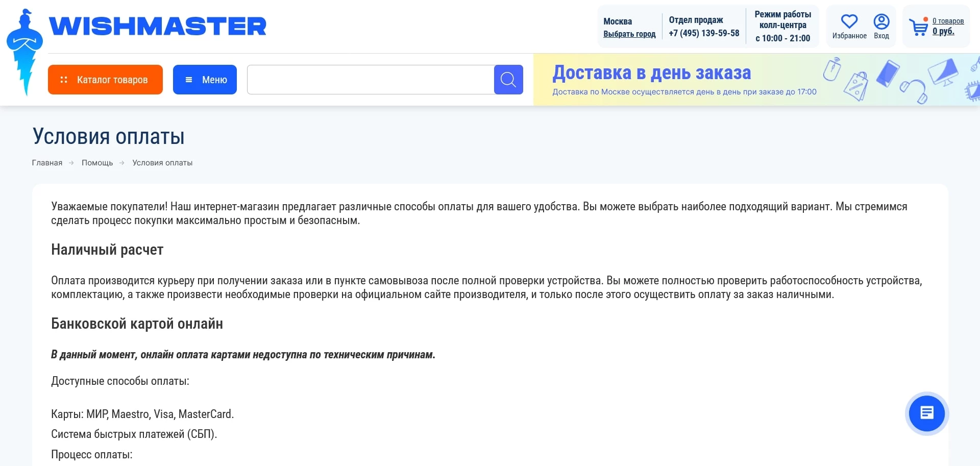The width and height of the screenshot is (980, 466).
Task: Click the Доставка в день заказа banner
Action: click(x=651, y=73)
